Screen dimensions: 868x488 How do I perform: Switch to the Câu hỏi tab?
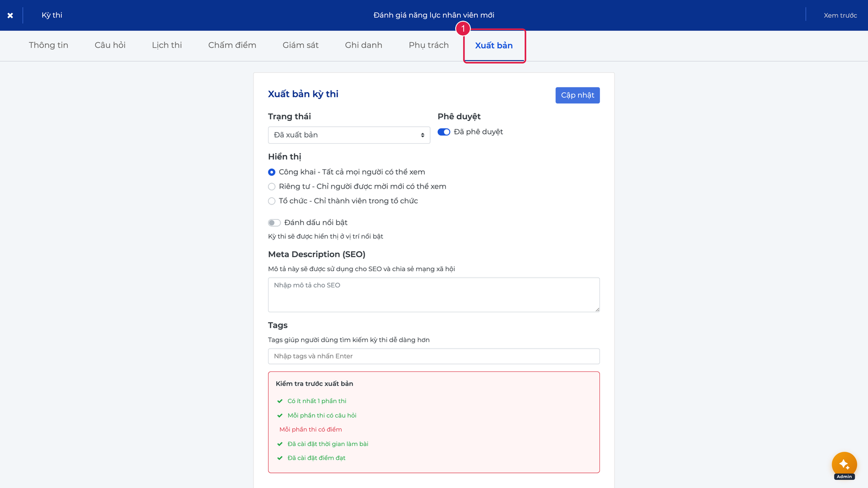110,45
